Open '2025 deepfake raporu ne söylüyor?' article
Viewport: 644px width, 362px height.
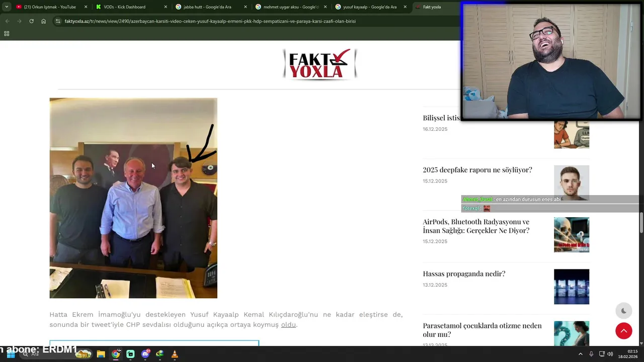click(x=477, y=170)
